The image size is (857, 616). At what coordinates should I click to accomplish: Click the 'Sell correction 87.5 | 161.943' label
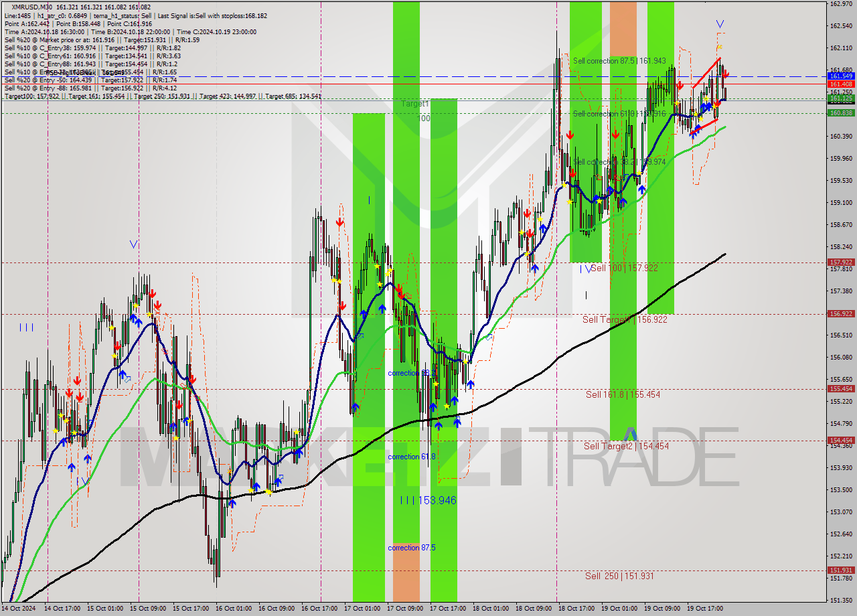click(619, 60)
